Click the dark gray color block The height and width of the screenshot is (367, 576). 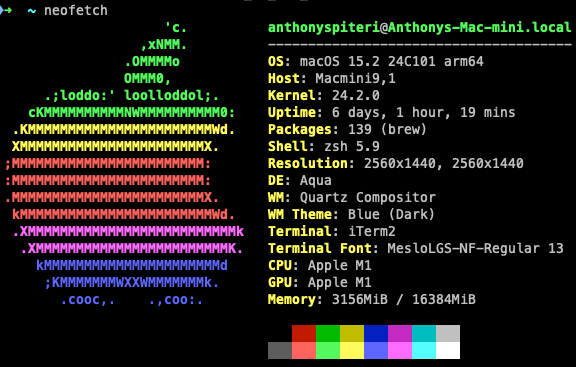[x=280, y=350]
